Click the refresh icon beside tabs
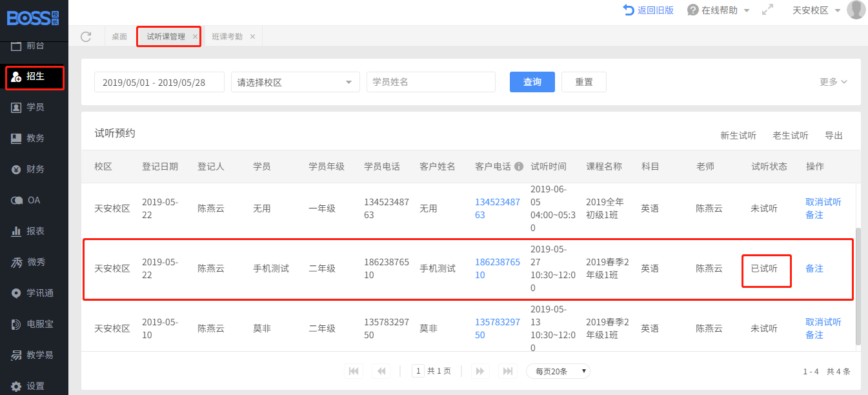This screenshot has width=868, height=395. [86, 36]
